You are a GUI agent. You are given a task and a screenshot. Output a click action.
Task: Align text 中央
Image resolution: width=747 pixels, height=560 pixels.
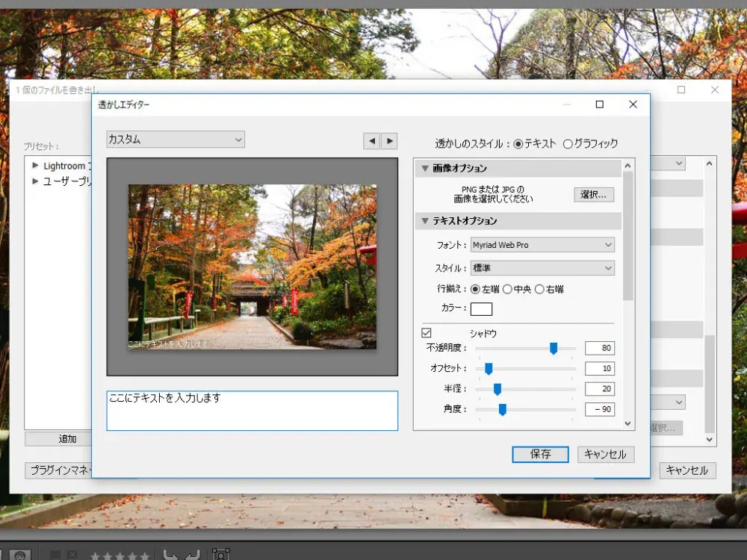tap(507, 289)
